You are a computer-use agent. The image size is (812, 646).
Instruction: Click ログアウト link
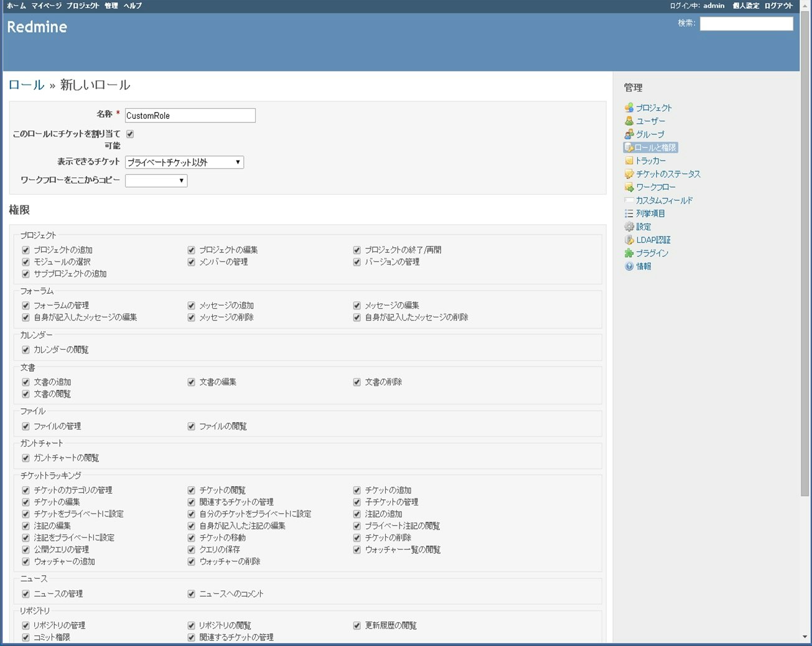pos(778,6)
